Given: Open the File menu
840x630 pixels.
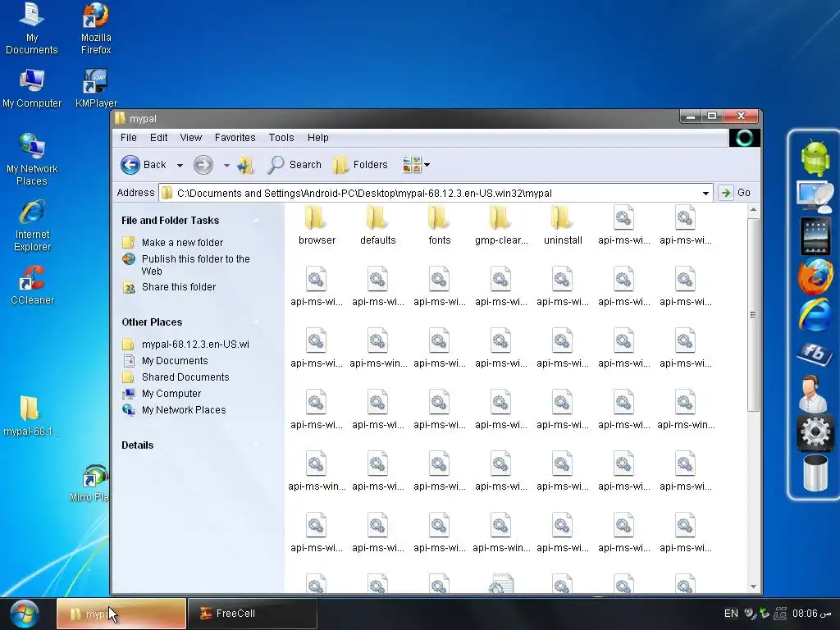Looking at the screenshot, I should 129,138.
